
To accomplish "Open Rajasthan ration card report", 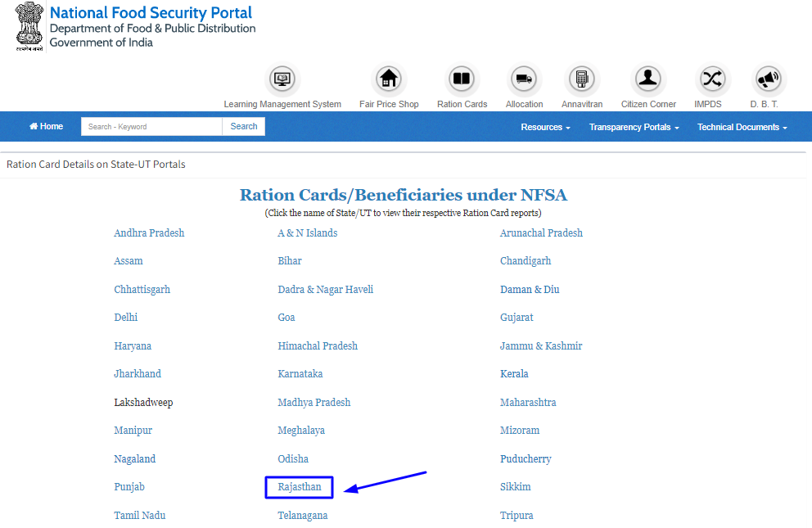I will [300, 486].
